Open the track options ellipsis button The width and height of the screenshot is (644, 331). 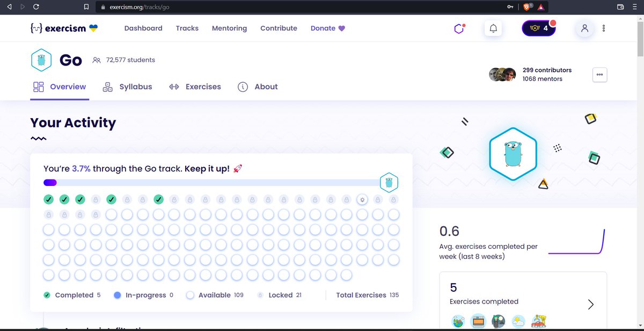(x=599, y=75)
